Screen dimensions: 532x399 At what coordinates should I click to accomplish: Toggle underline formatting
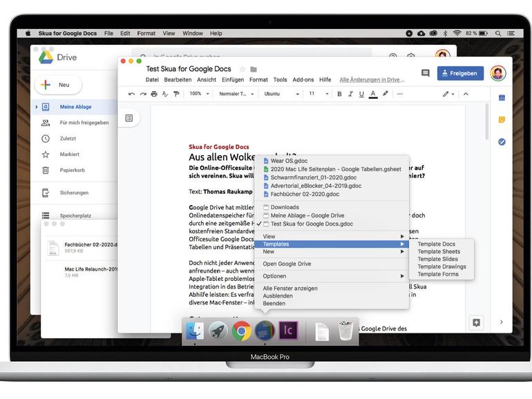tap(361, 94)
